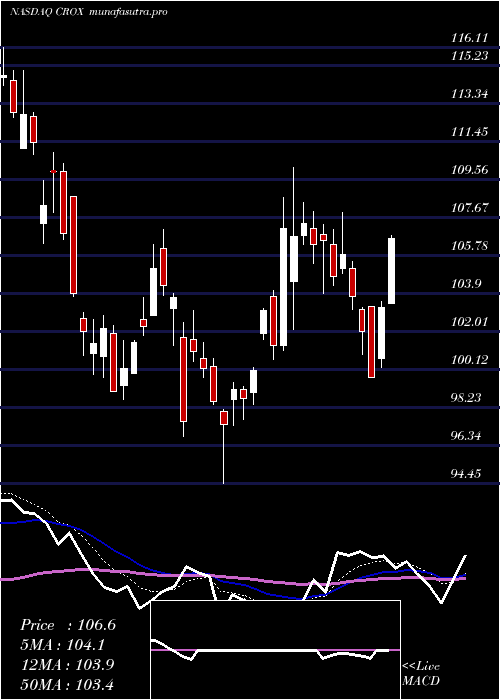Click the 50MA : 103.4 readout

67,684
